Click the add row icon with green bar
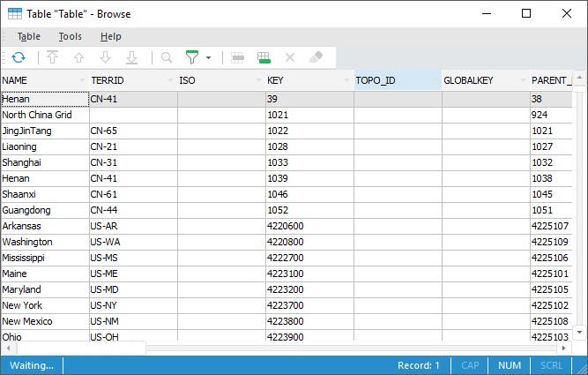The image size is (588, 375). click(x=263, y=57)
